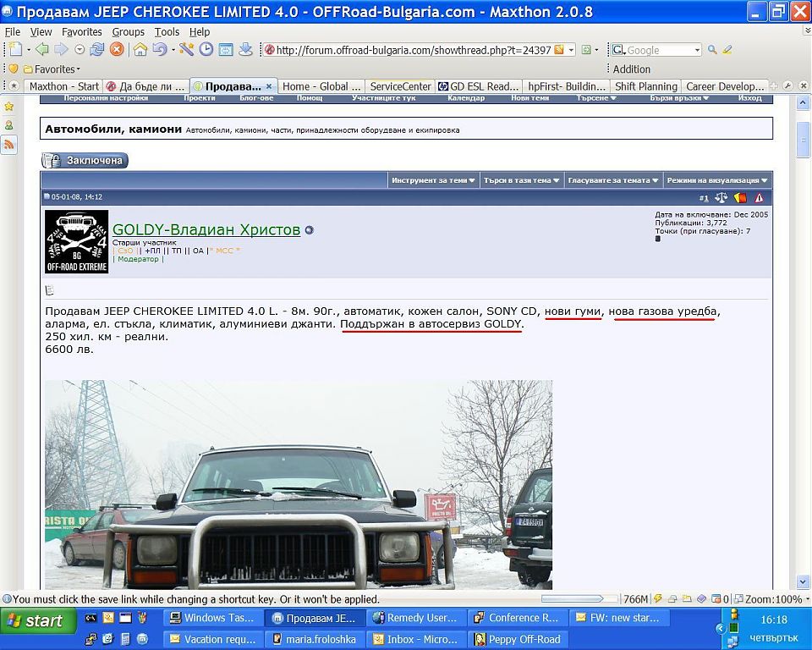812x650 pixels.
Task: Open the File menu
Action: (13, 31)
